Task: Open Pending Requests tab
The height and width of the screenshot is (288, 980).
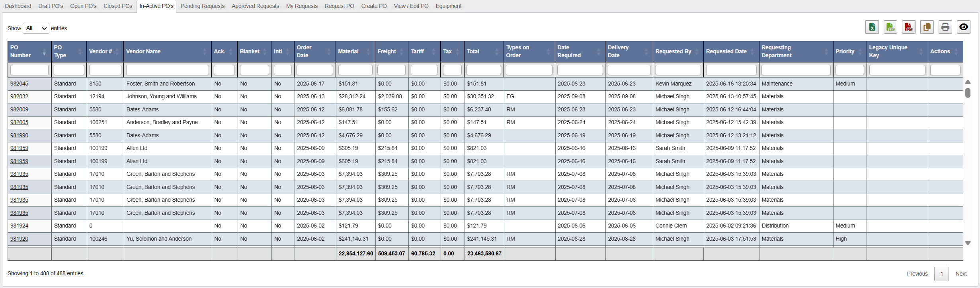Action: (x=203, y=6)
